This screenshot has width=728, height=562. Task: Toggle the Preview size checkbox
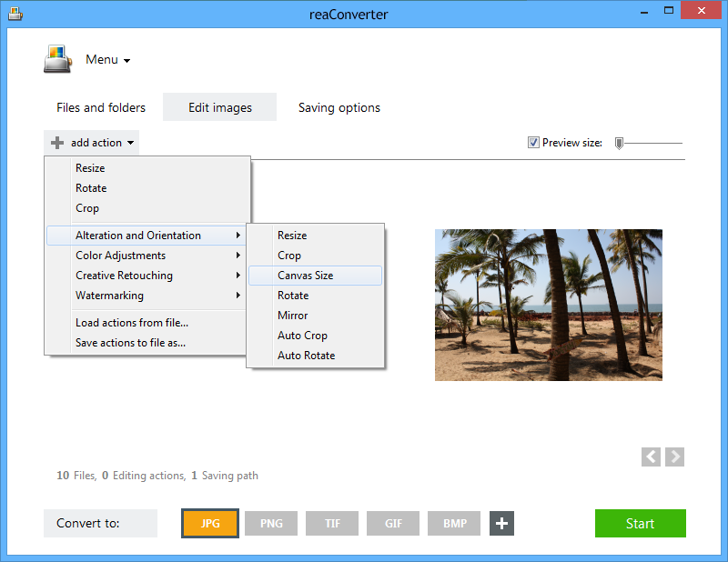click(533, 143)
